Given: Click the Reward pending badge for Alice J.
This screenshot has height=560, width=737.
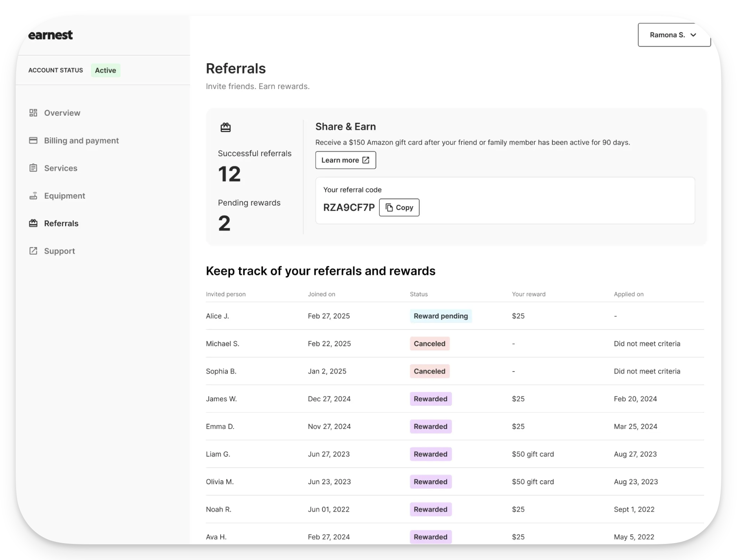Looking at the screenshot, I should (441, 316).
